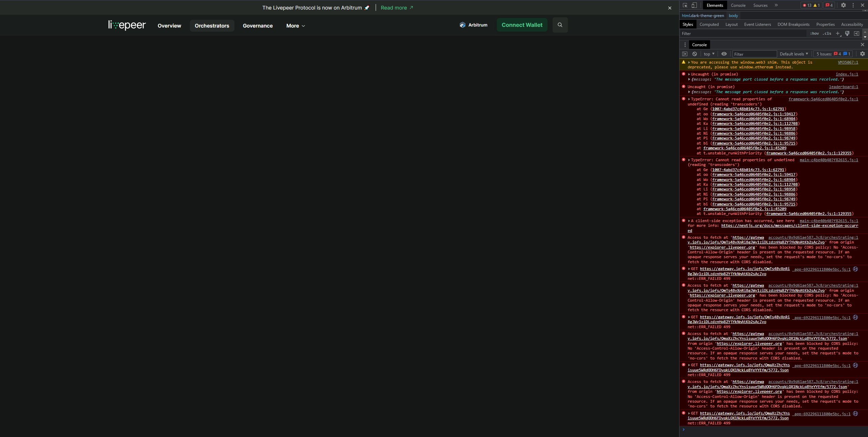The image size is (868, 437).
Task: Toggle the device toolbar emulation icon
Action: point(694,5)
